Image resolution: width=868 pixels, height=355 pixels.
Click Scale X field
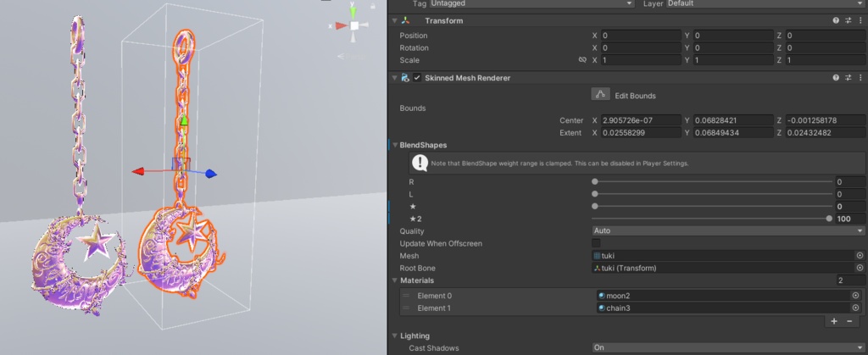click(641, 59)
